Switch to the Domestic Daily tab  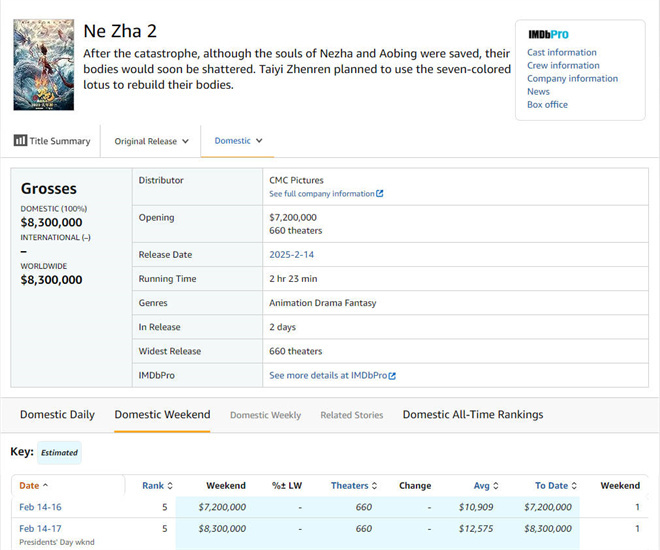tap(57, 414)
